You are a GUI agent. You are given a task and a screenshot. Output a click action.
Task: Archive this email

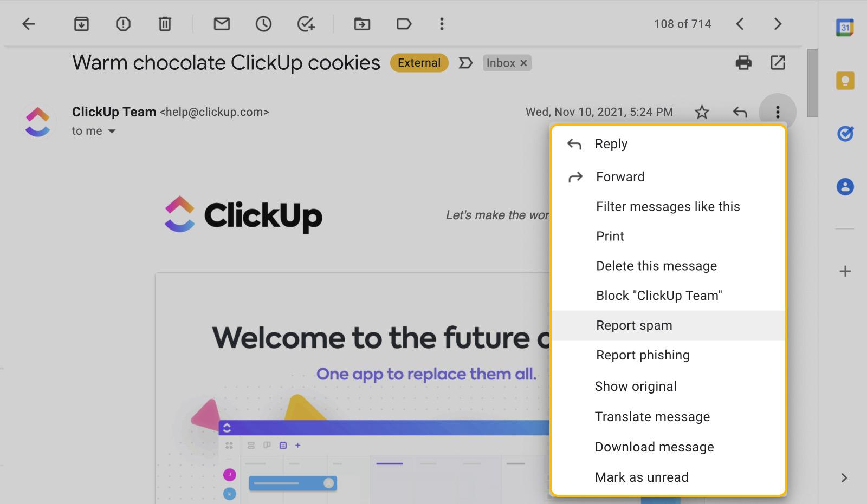[x=81, y=24]
